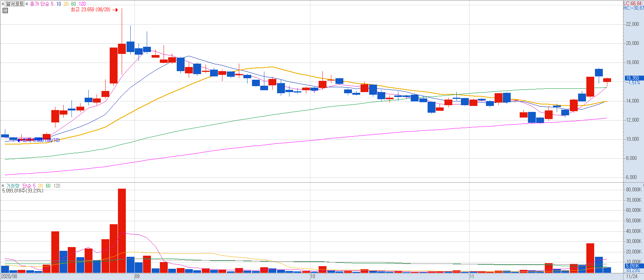Click the small square before 알서포트
Viewport: 644px width, 280px height.
point(3,4)
